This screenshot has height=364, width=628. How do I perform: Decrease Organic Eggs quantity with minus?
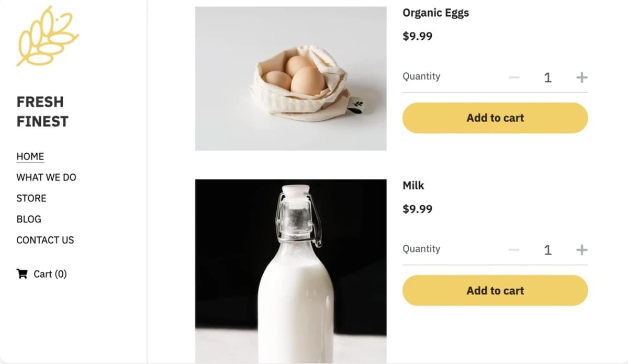(x=514, y=77)
